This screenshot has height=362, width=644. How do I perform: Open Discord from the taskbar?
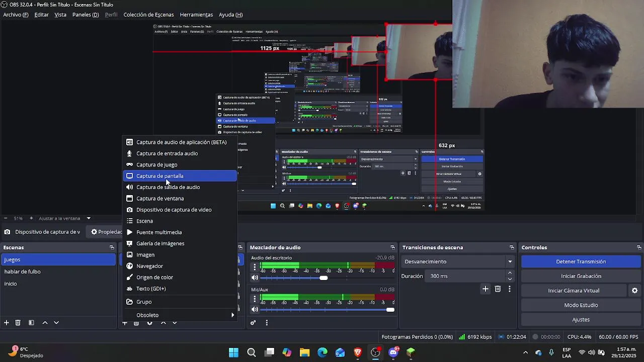(x=393, y=352)
